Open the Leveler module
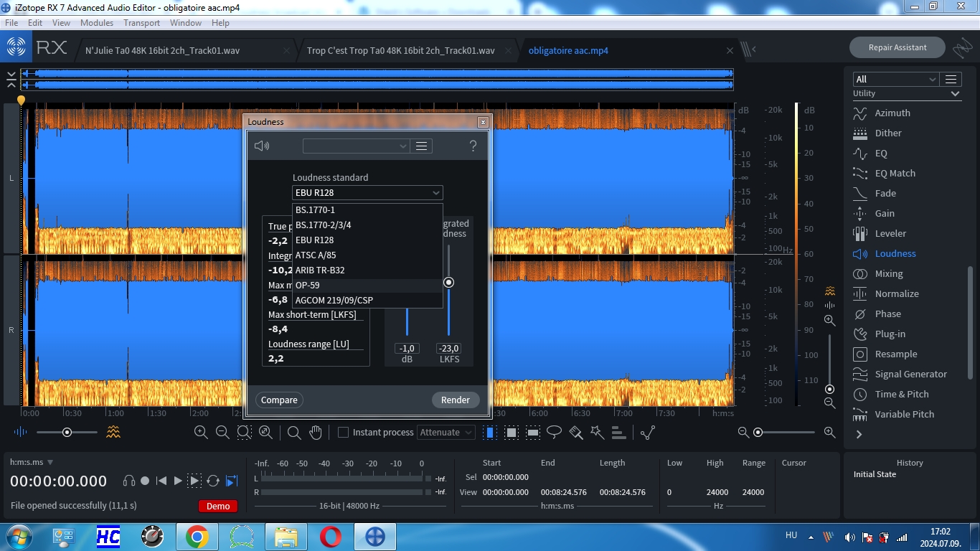Viewport: 980px width, 551px height. pyautogui.click(x=890, y=233)
